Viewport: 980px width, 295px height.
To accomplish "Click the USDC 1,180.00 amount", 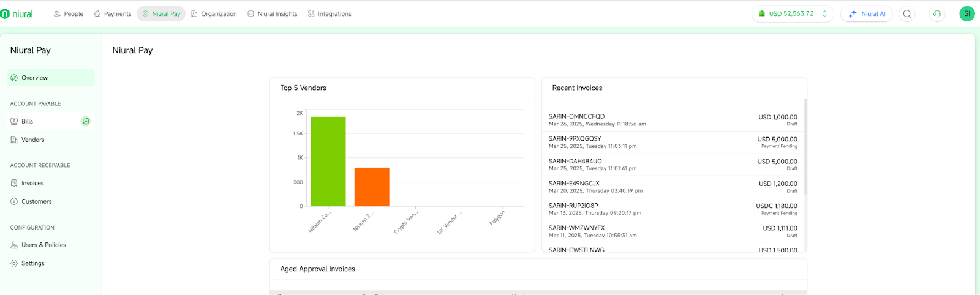I will 777,206.
